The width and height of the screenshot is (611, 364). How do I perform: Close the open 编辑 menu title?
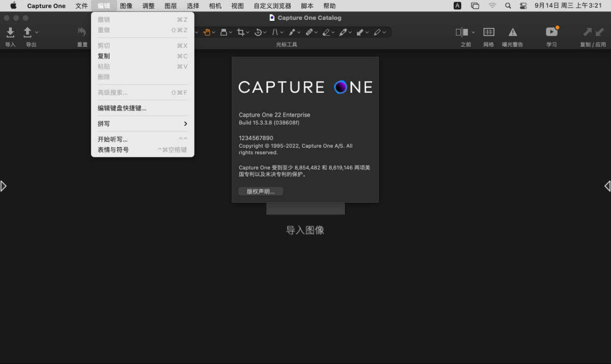coord(104,6)
